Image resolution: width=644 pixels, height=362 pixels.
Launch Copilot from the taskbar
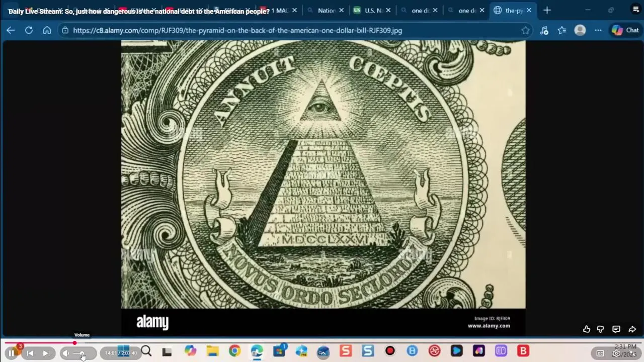pyautogui.click(x=190, y=351)
